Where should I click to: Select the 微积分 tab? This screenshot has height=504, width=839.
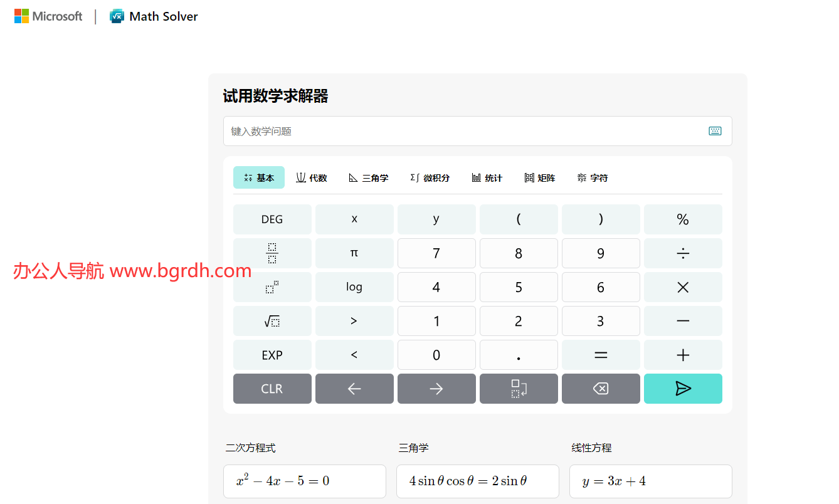coord(430,178)
